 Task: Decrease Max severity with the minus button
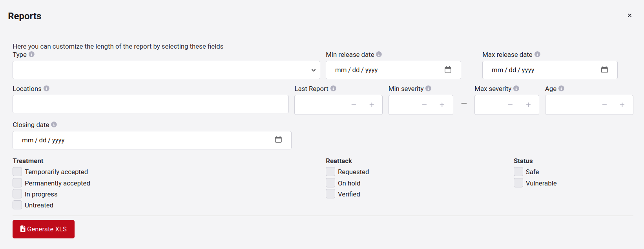(510, 105)
